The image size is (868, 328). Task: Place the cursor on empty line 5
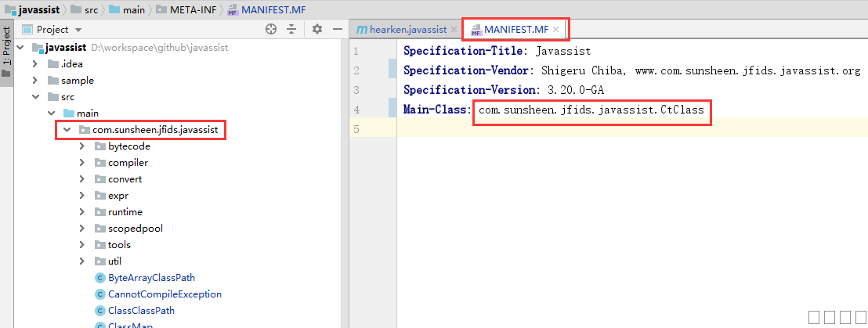tap(548, 129)
